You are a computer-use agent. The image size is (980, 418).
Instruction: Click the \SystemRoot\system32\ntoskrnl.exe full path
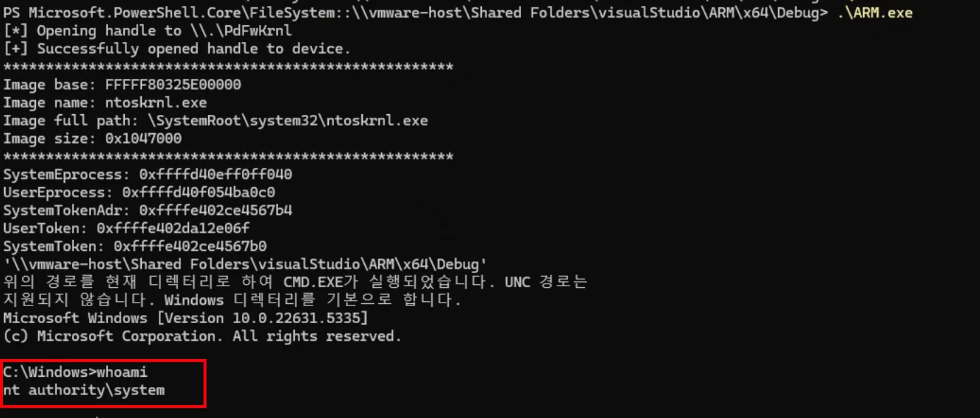tap(288, 121)
